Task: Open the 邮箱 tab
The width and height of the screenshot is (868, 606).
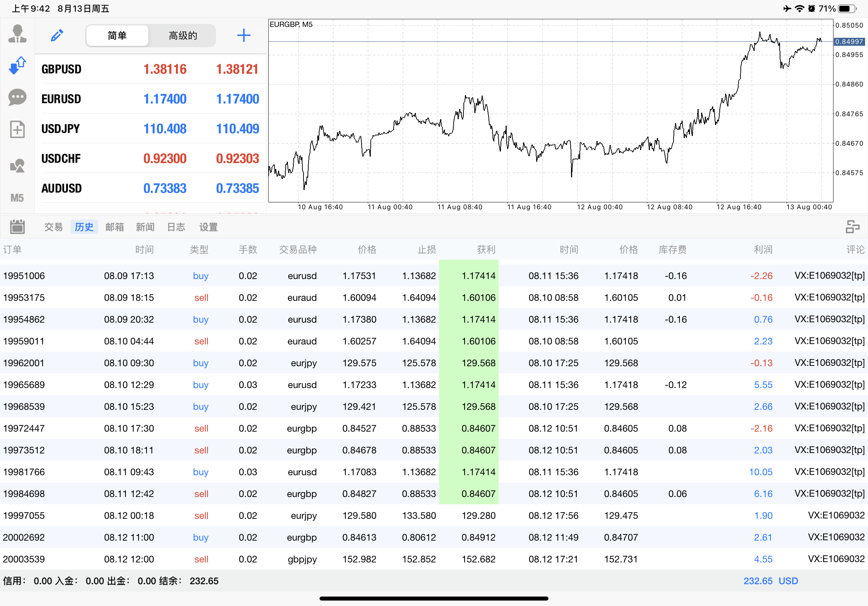Action: (114, 227)
